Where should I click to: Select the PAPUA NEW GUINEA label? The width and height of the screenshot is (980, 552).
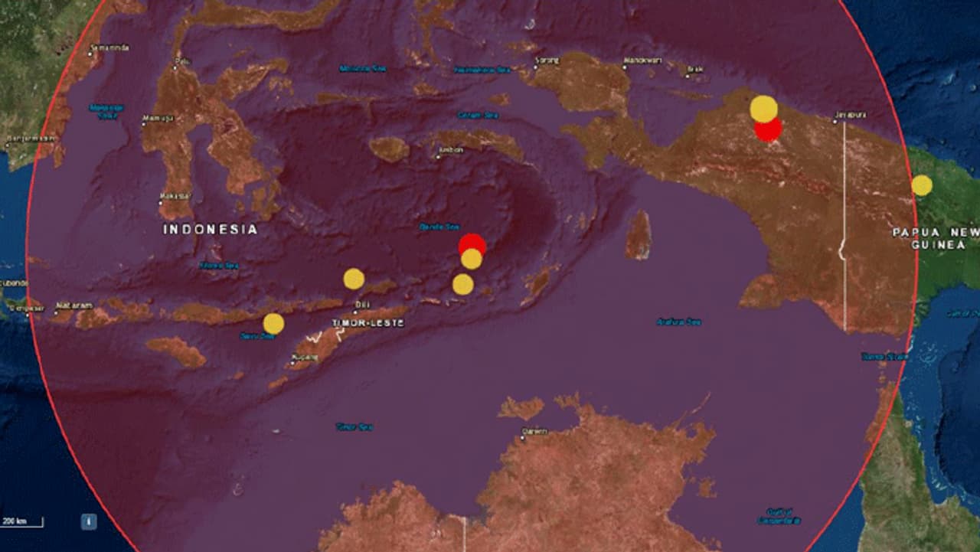click(936, 238)
